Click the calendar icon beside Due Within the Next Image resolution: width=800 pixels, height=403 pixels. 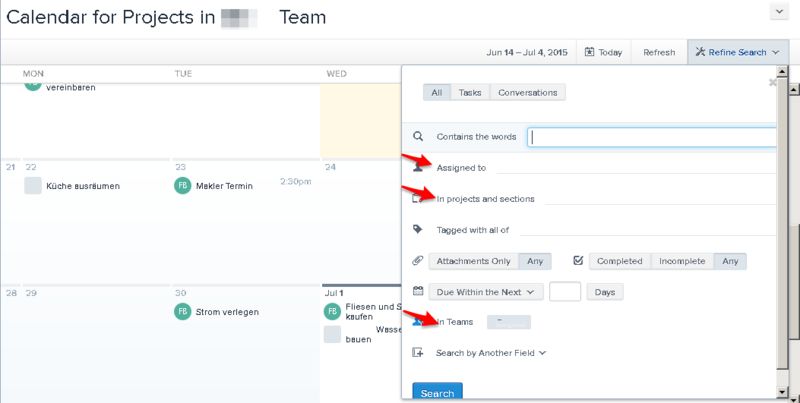(418, 292)
